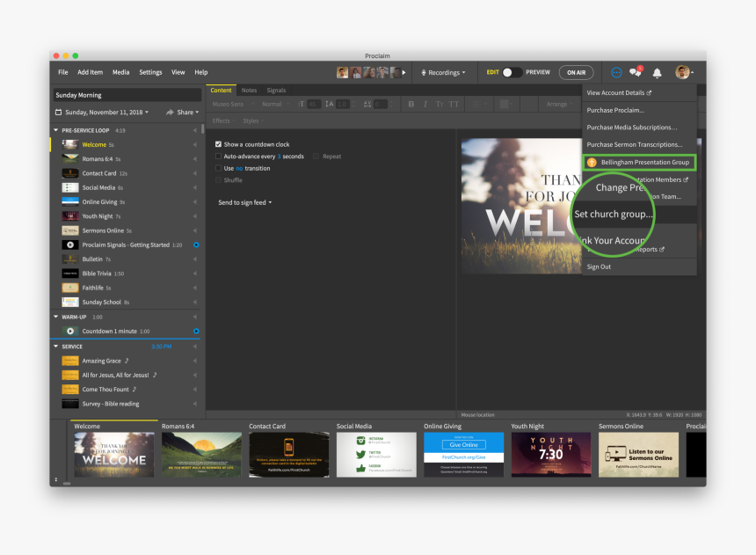Select the Online Giving slide thumbnail
Screen dimensions: 756x555
pyautogui.click(x=464, y=455)
